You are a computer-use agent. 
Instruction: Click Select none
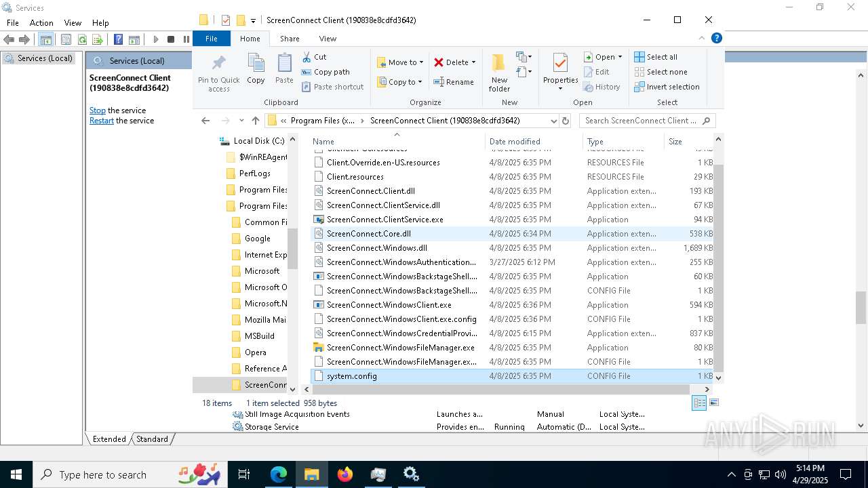tap(661, 72)
